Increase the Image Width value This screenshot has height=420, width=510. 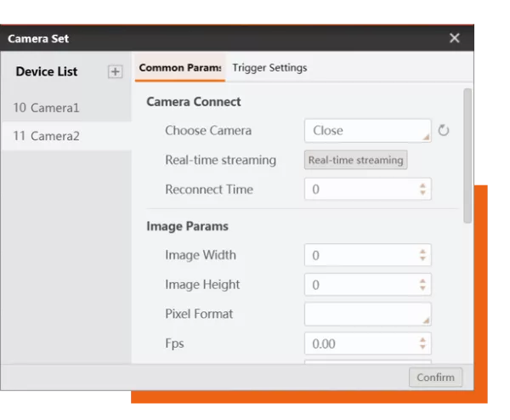click(x=422, y=251)
